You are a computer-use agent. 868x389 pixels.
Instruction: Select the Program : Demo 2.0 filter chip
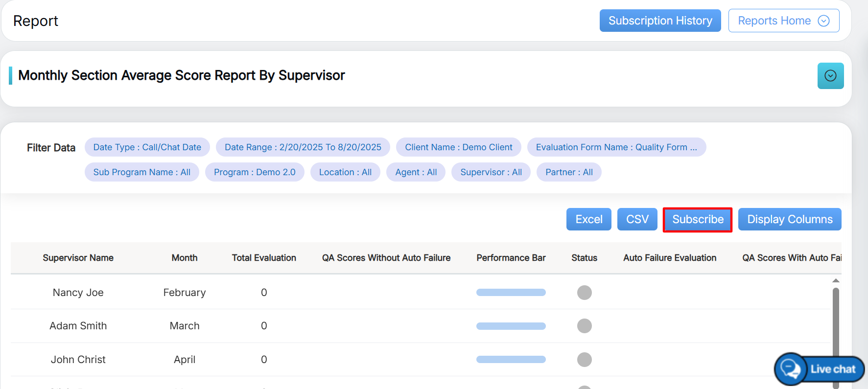(255, 172)
